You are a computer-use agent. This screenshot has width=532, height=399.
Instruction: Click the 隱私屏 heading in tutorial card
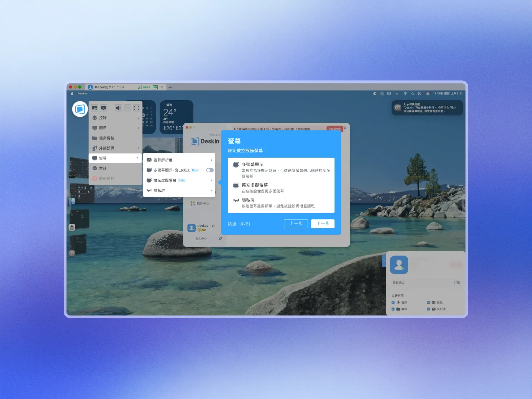click(248, 200)
